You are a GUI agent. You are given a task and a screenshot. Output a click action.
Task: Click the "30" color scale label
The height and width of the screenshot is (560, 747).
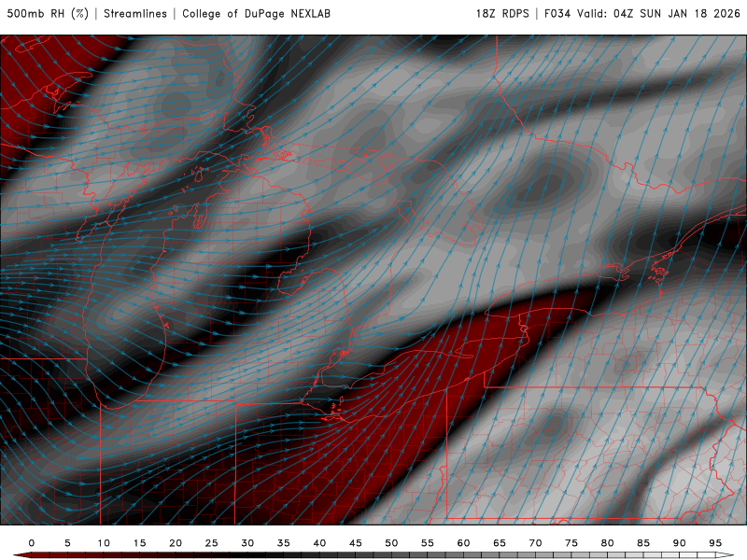247,543
